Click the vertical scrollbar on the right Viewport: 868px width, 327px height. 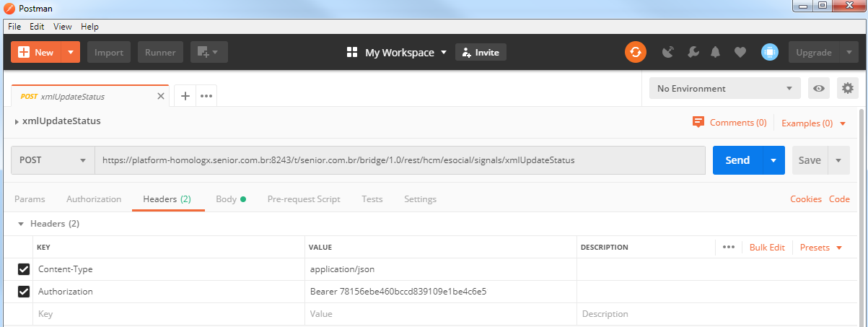(862, 217)
